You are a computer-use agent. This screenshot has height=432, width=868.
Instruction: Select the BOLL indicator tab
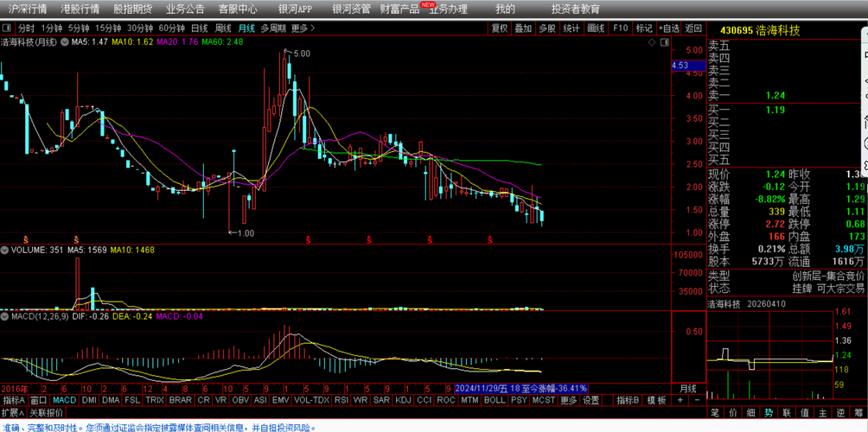[495, 400]
